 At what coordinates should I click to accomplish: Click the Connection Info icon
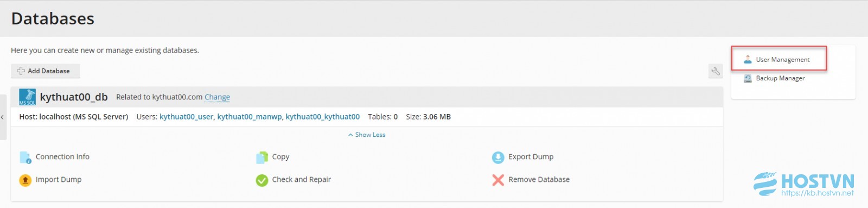pos(25,157)
